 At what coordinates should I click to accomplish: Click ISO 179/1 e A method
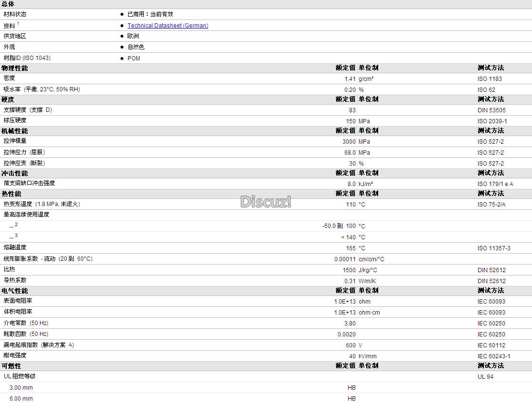click(495, 184)
